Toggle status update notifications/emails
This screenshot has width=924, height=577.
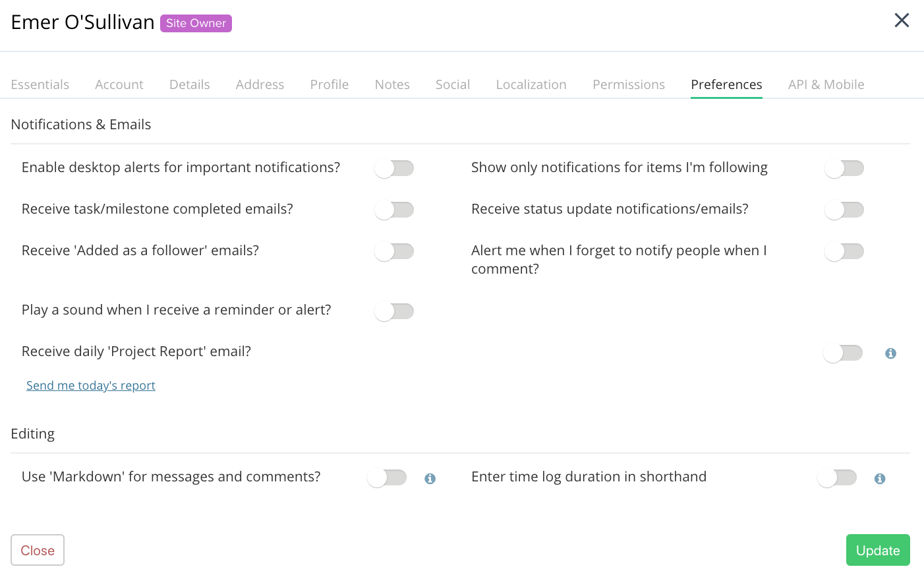(x=844, y=210)
